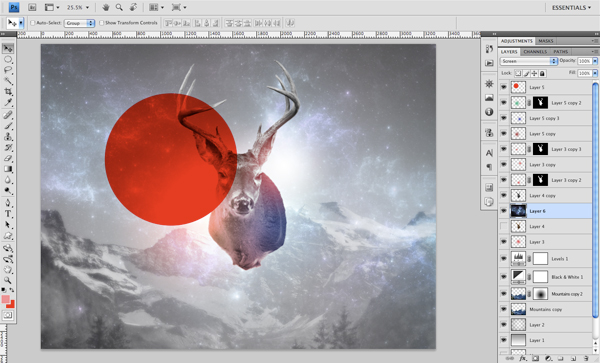The image size is (600, 363).
Task: Switch to the Masks tab
Action: click(546, 41)
